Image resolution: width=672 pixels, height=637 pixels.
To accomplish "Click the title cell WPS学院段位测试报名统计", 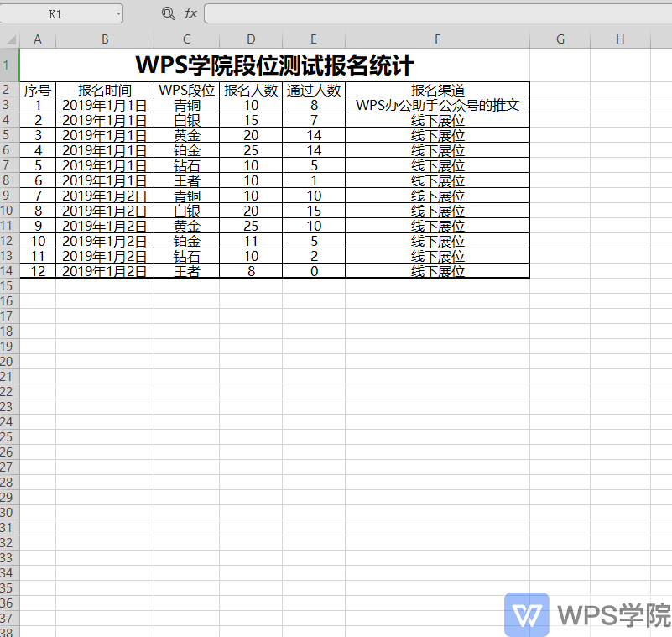I will click(274, 65).
